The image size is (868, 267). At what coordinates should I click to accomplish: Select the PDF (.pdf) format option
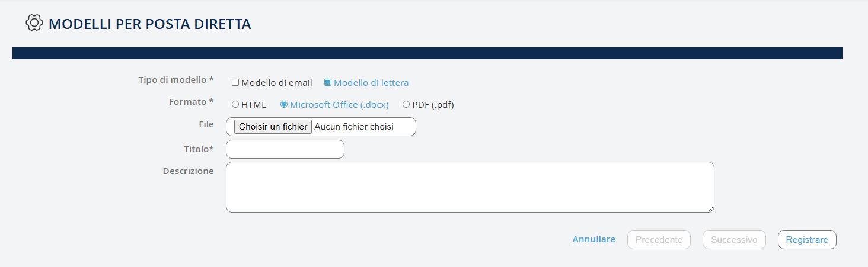[x=406, y=105]
